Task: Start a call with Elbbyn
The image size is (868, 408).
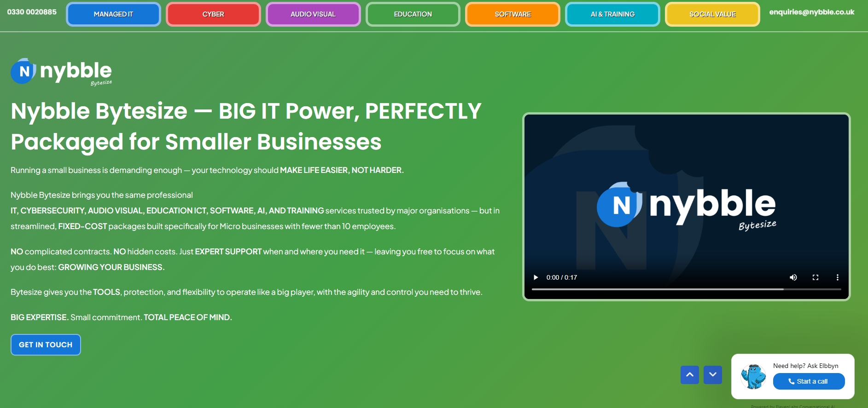Action: pyautogui.click(x=809, y=381)
